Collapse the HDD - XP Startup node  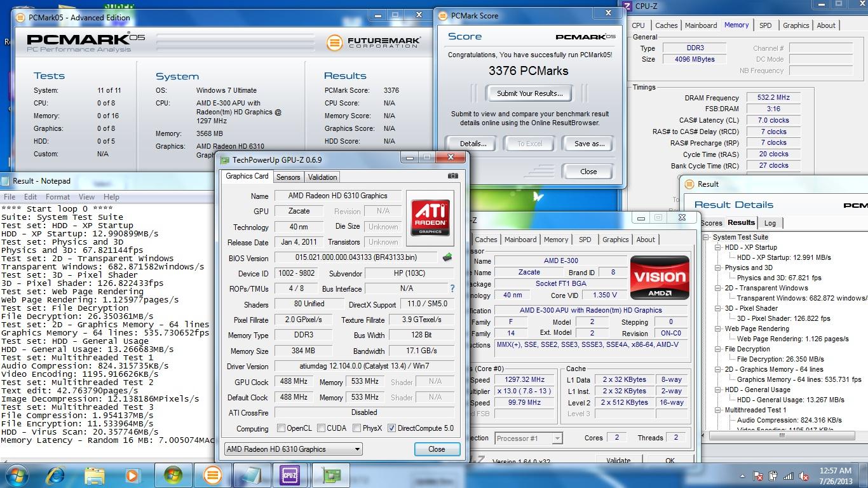pos(718,247)
